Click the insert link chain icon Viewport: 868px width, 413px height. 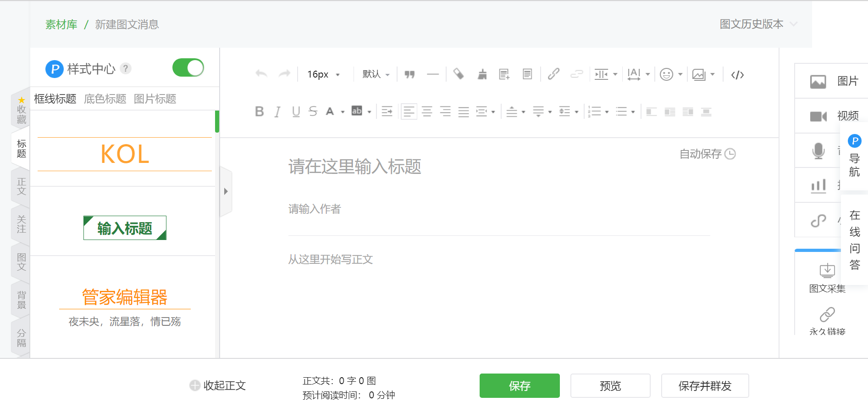553,74
